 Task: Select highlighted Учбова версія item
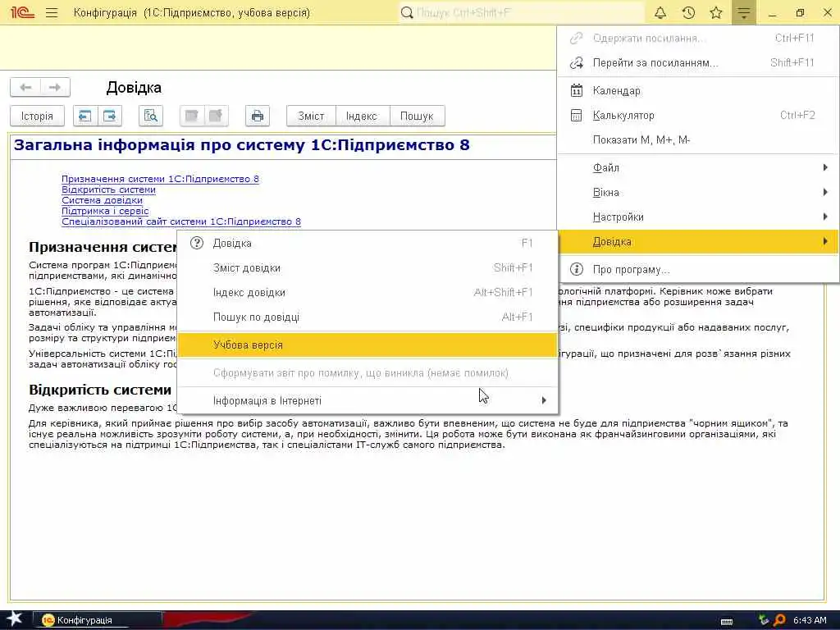click(x=367, y=345)
